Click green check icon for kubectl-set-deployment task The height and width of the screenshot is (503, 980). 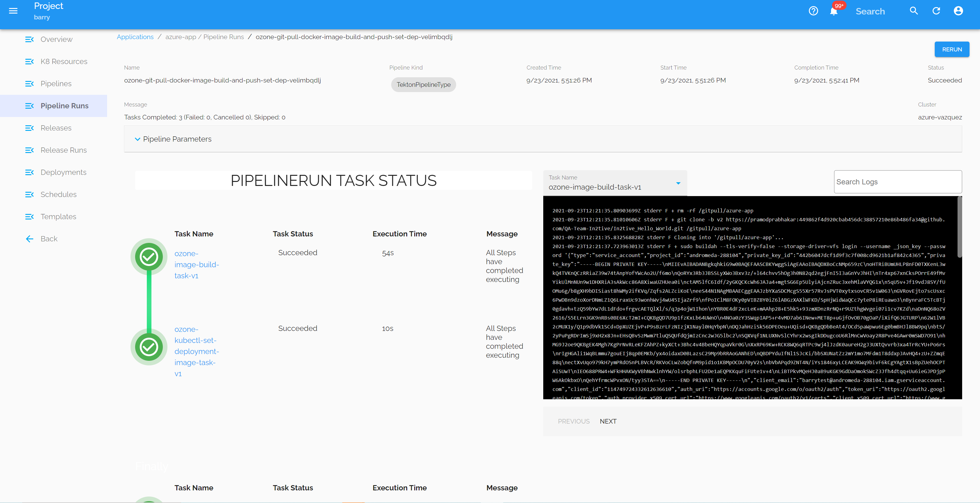pyautogui.click(x=149, y=347)
